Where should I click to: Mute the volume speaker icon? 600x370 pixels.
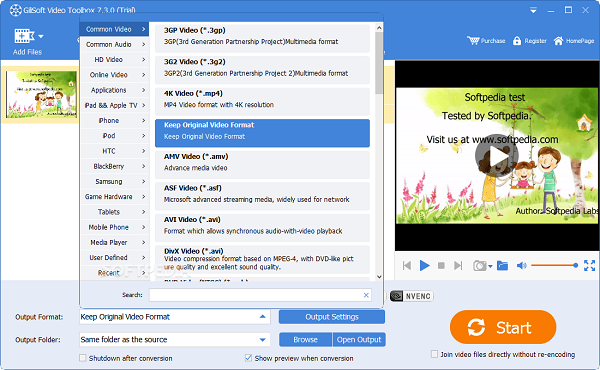click(522, 265)
